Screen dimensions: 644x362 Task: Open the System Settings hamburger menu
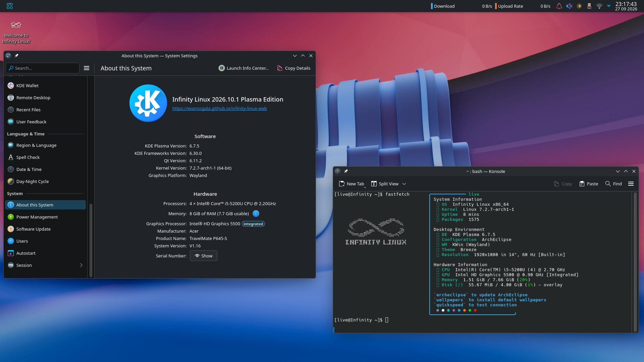(87, 68)
